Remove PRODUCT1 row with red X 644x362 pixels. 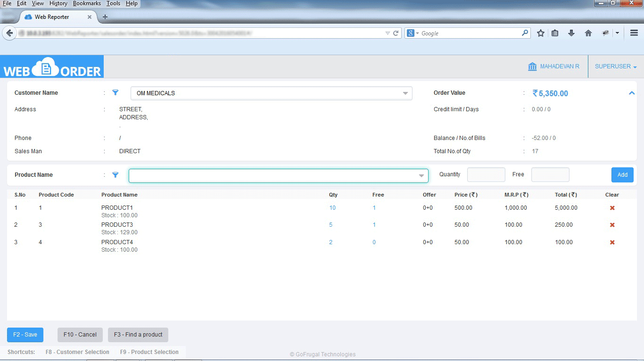(612, 208)
